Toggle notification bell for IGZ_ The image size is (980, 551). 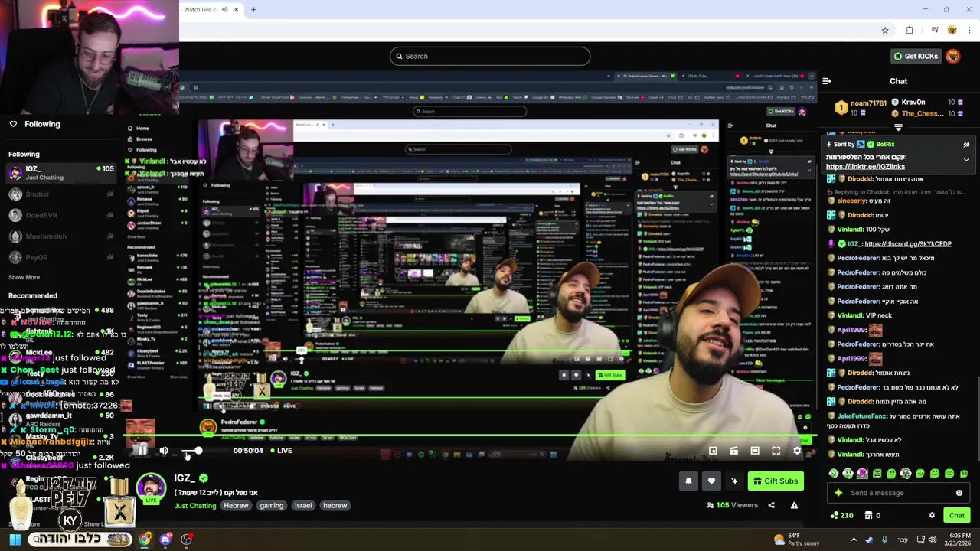(688, 481)
